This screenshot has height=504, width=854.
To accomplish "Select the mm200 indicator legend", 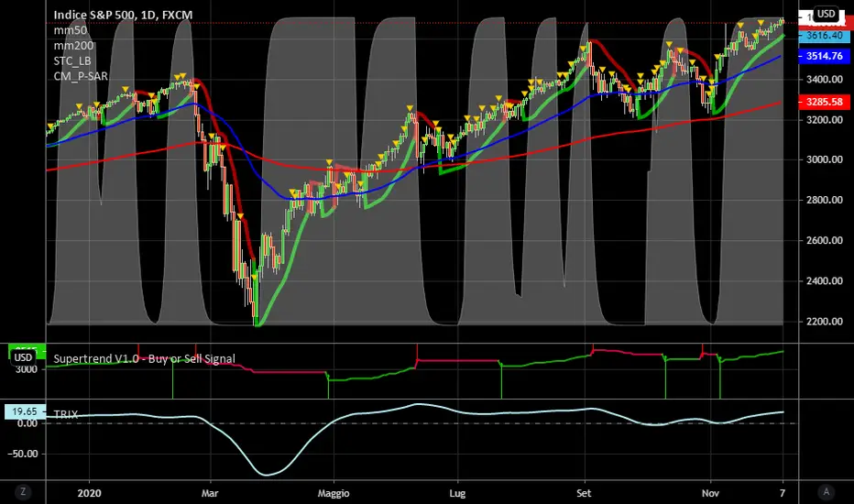I will (x=73, y=46).
